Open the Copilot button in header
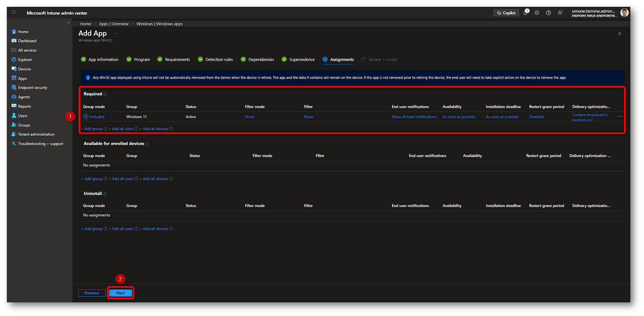Screen dimensions: 644x316 (x=506, y=13)
